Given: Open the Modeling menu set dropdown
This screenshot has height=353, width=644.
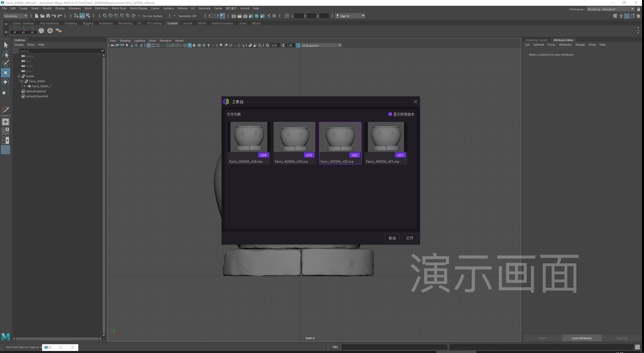Looking at the screenshot, I should [x=16, y=16].
